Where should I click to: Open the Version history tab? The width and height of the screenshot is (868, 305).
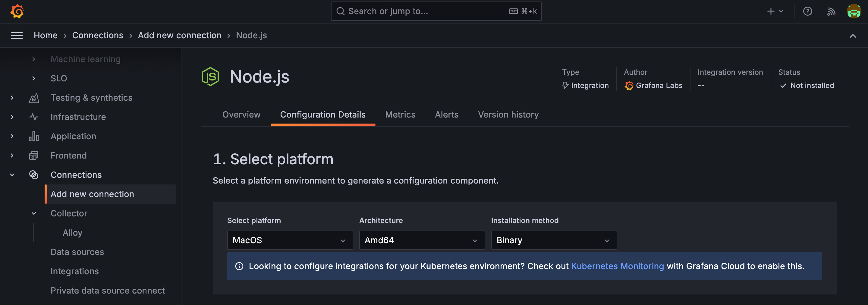pos(508,115)
